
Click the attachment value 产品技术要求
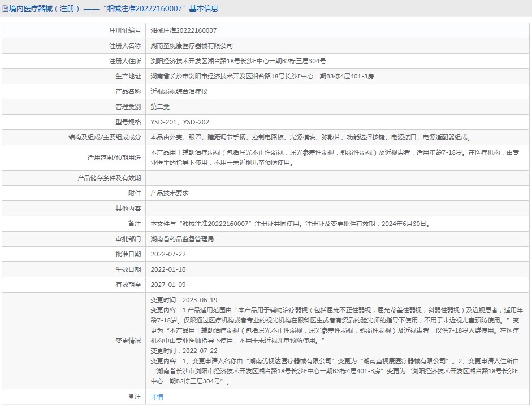coord(170,193)
